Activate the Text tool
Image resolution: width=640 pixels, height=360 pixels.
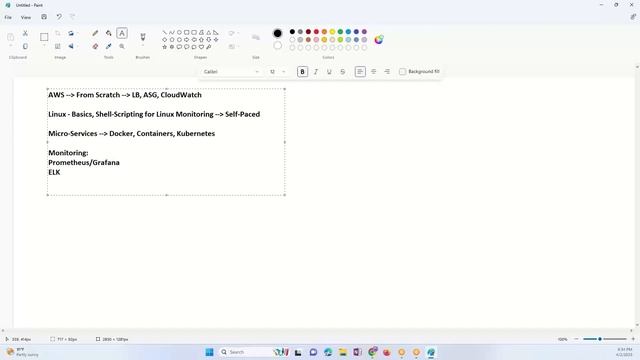122,33
